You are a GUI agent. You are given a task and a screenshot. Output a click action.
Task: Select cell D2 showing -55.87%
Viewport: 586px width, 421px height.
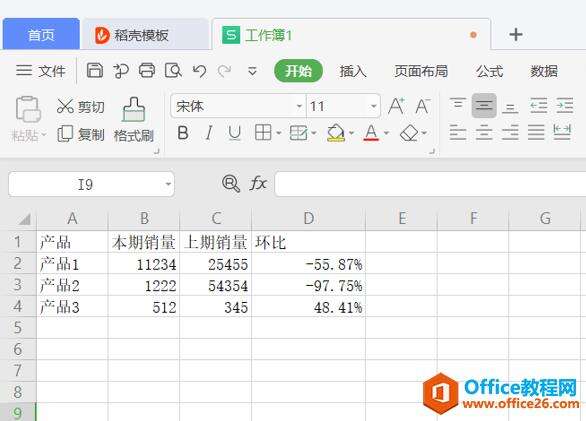point(309,264)
